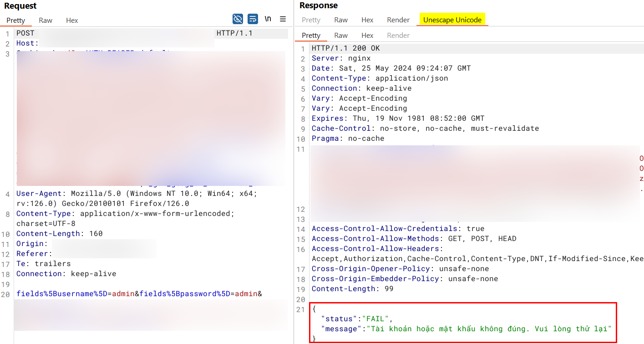The width and height of the screenshot is (644, 344).
Task: Click the Content-Length: 99 response header
Action: (x=353, y=289)
